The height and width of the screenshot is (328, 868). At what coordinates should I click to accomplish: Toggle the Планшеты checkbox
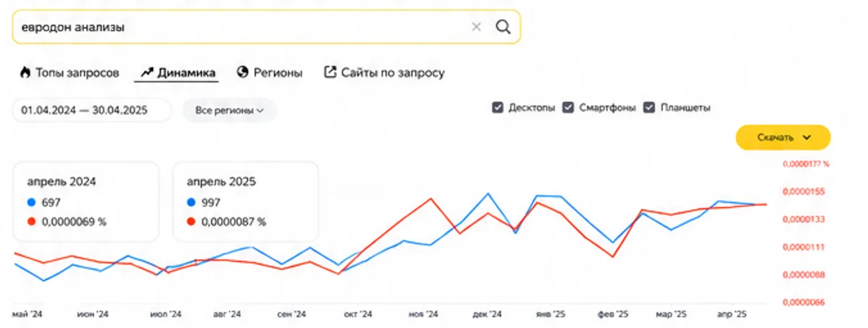[x=649, y=108]
